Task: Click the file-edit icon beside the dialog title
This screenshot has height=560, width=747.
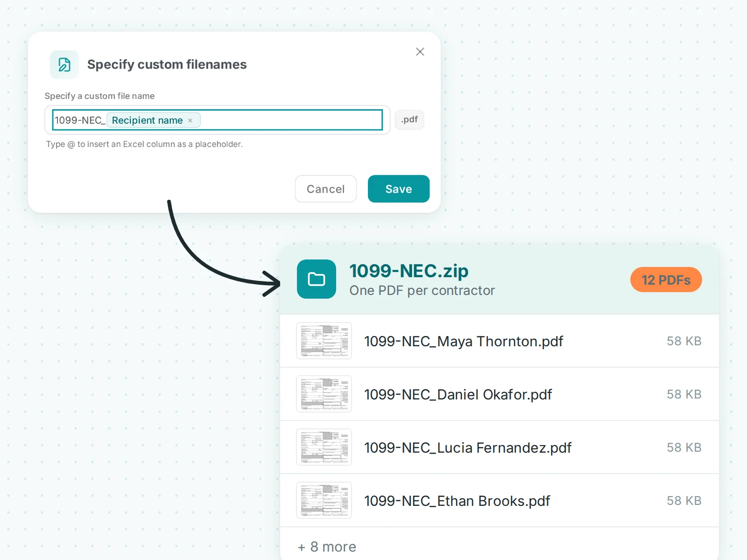Action: (64, 64)
